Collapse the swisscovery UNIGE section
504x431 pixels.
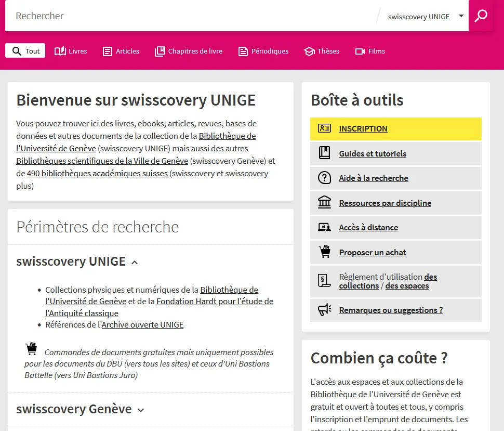pyautogui.click(x=77, y=262)
